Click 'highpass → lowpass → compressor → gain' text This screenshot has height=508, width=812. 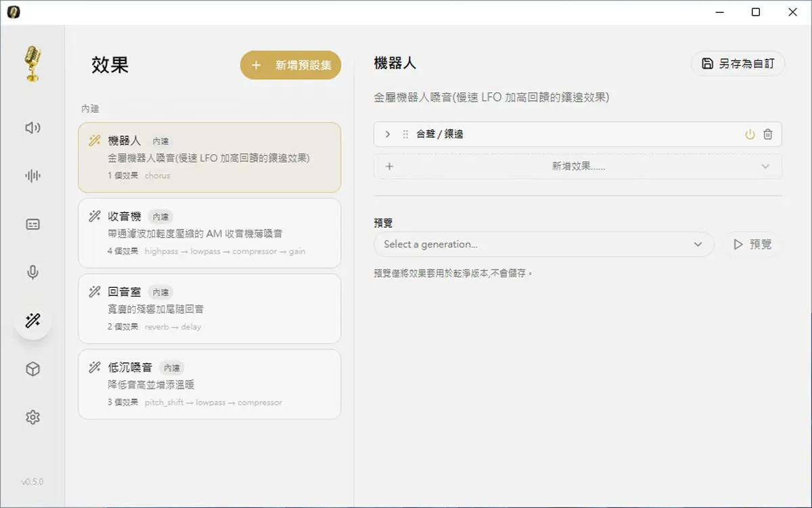225,251
